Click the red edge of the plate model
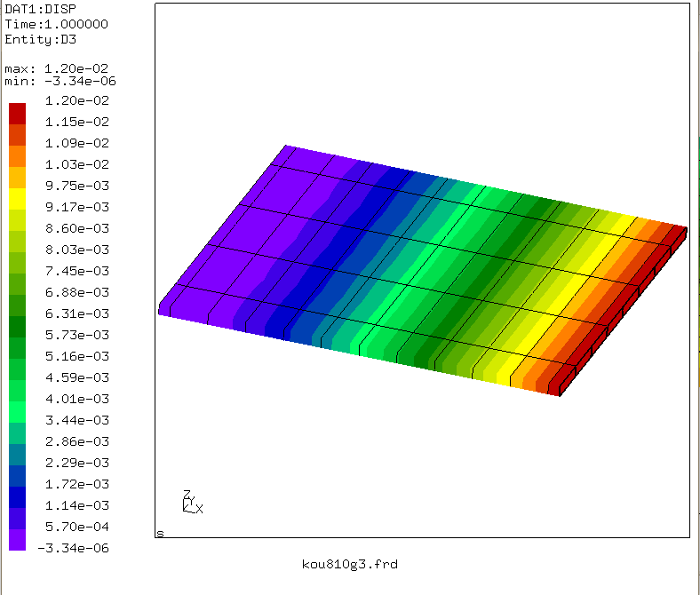The image size is (700, 595). point(623,310)
